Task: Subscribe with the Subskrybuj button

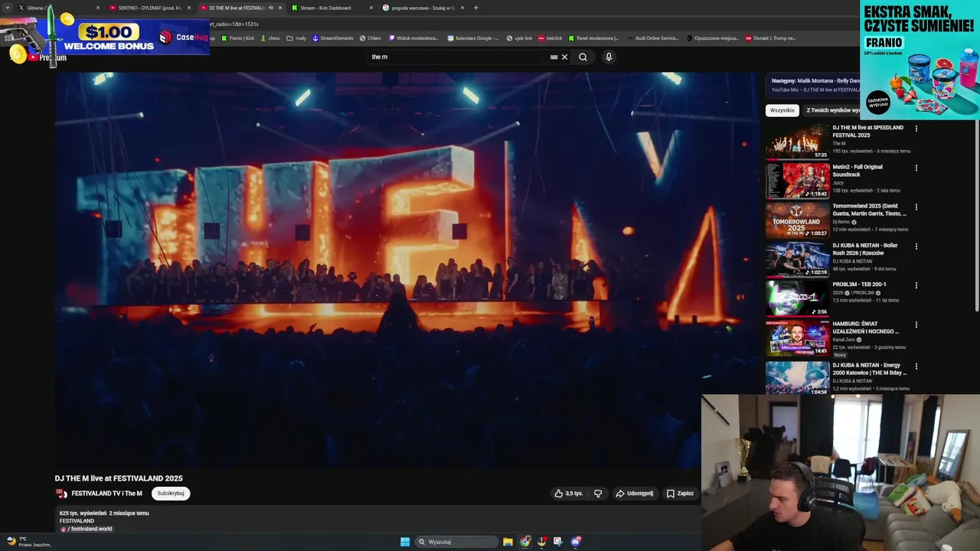Action: pos(171,494)
